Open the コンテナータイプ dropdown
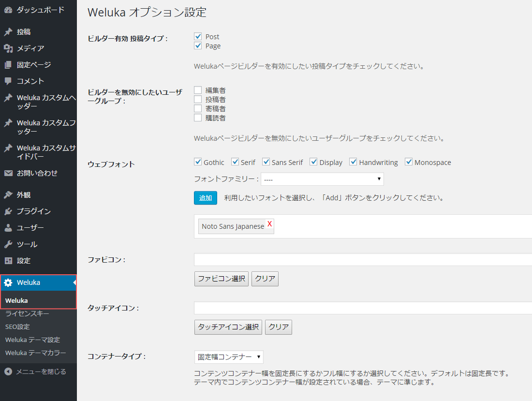532x401 pixels. click(229, 357)
